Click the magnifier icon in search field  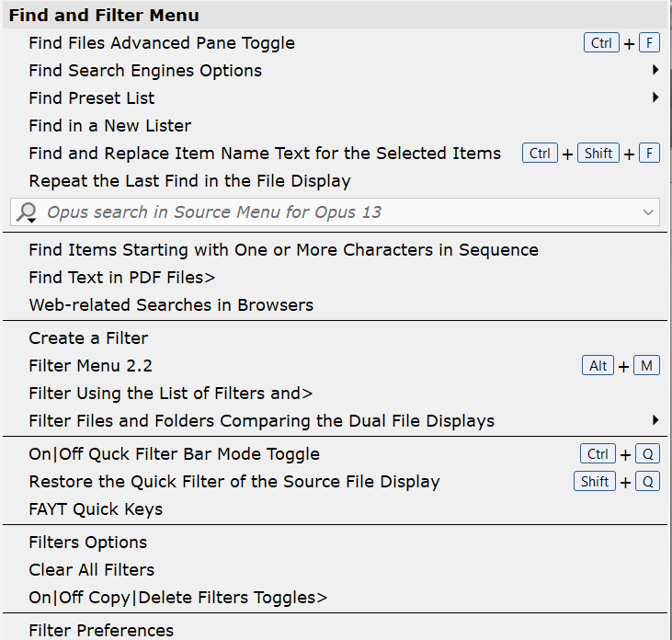coord(26,213)
